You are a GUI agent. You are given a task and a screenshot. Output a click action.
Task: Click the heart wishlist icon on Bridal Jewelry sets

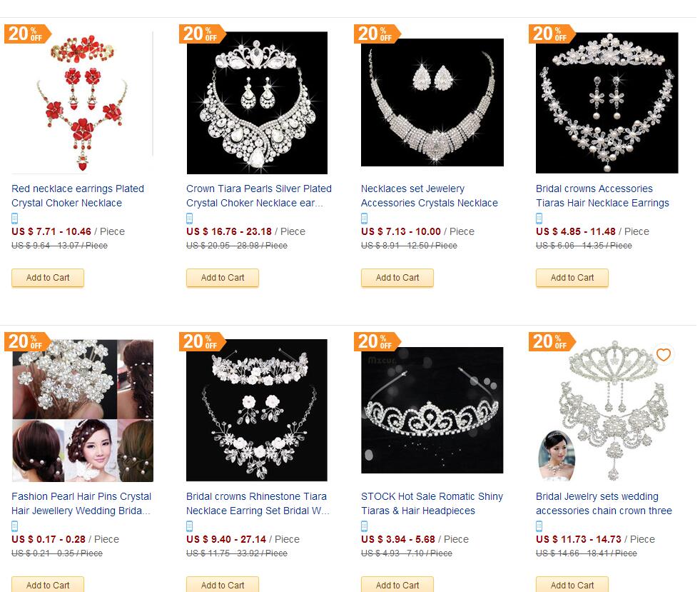(664, 355)
